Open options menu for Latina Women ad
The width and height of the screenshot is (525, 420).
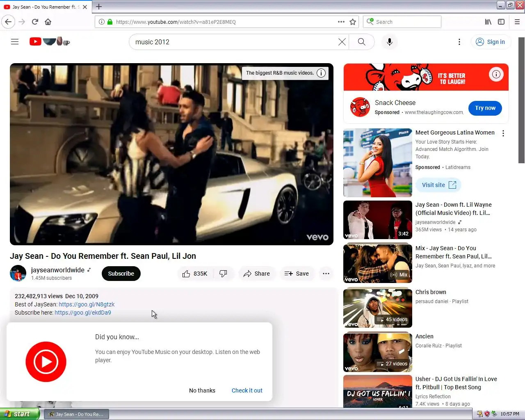(x=503, y=133)
